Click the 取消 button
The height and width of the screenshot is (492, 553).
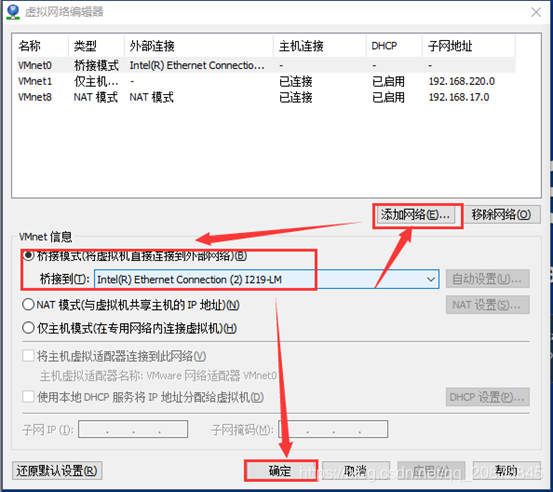pos(356,470)
